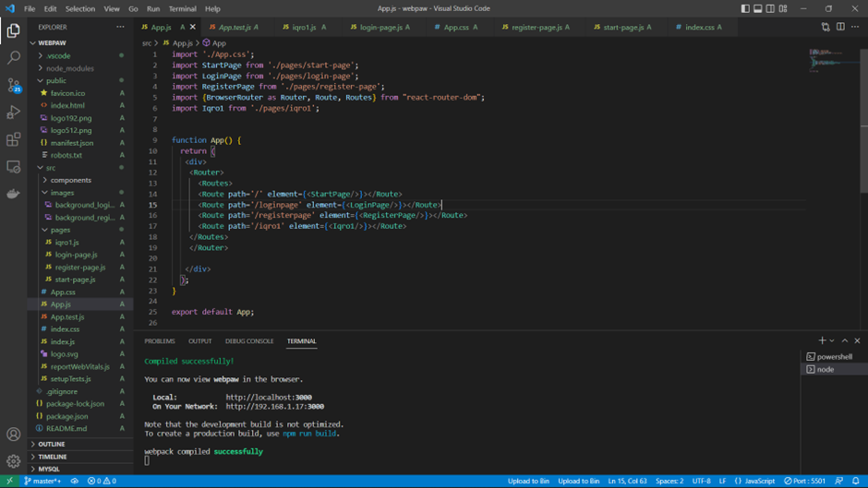Image resolution: width=868 pixels, height=488 pixels.
Task: Expand the .vscode folder
Action: pos(80,56)
